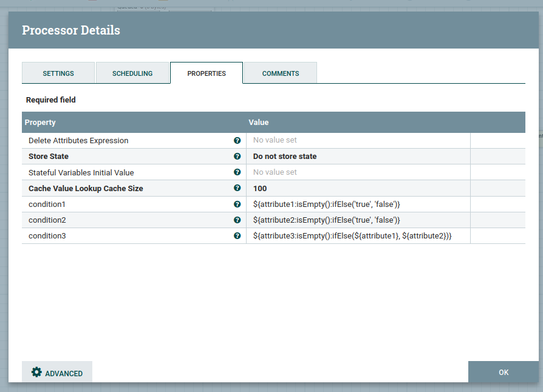Show help tooltip icon for condition3
The height and width of the screenshot is (392, 543).
pos(237,235)
